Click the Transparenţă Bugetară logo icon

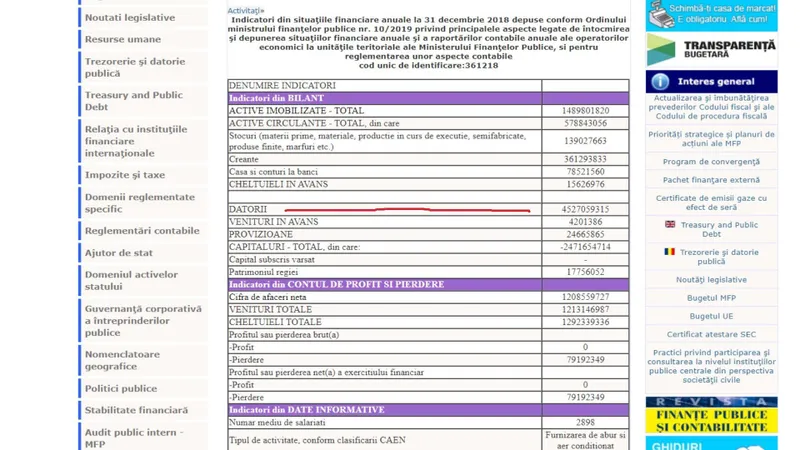(661, 49)
